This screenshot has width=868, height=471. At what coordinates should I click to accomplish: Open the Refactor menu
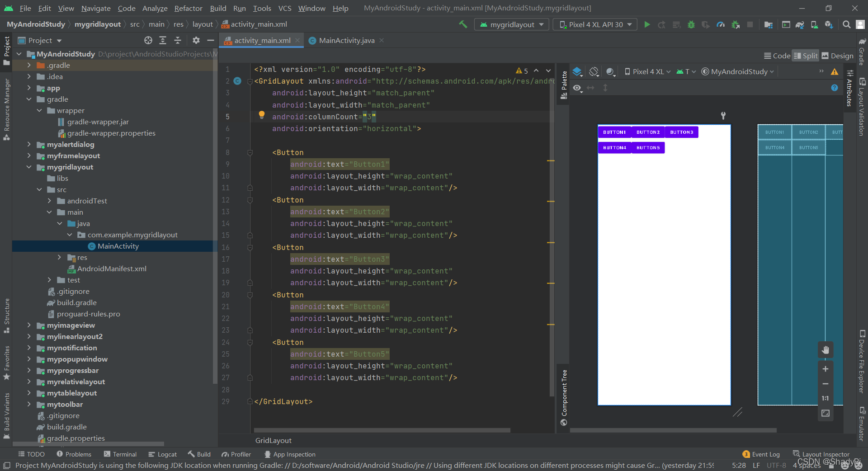tap(188, 8)
